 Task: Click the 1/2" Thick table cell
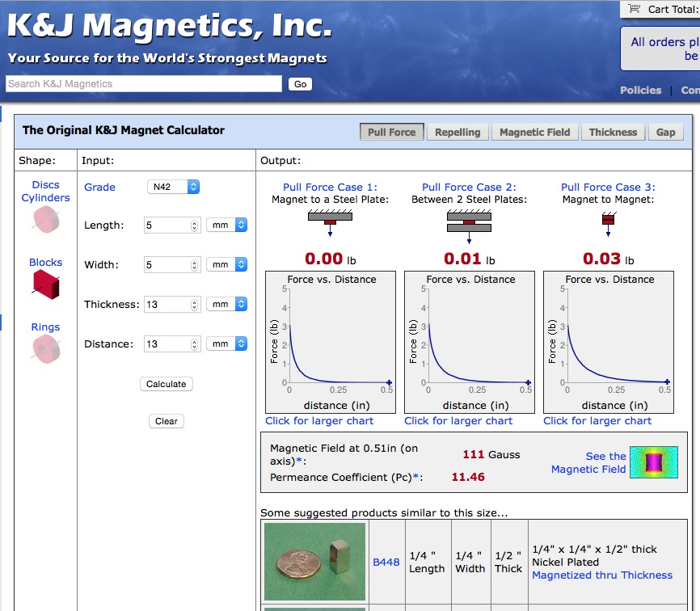coord(508,562)
